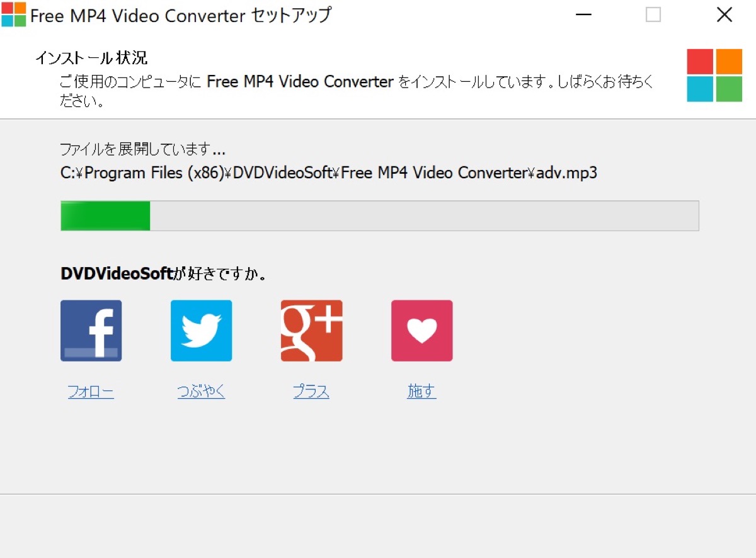Click the green installation progress bar
Image resolution: width=756 pixels, height=558 pixels.
click(x=380, y=216)
